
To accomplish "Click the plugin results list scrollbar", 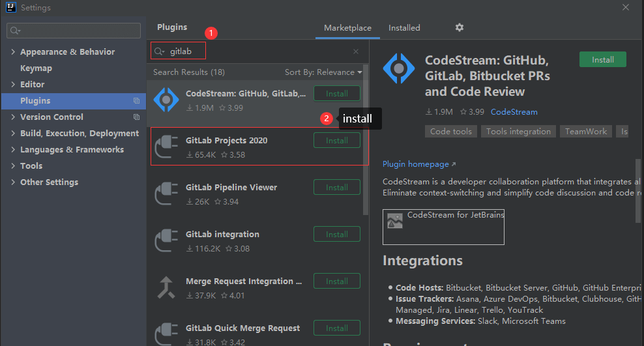I will coord(366,139).
